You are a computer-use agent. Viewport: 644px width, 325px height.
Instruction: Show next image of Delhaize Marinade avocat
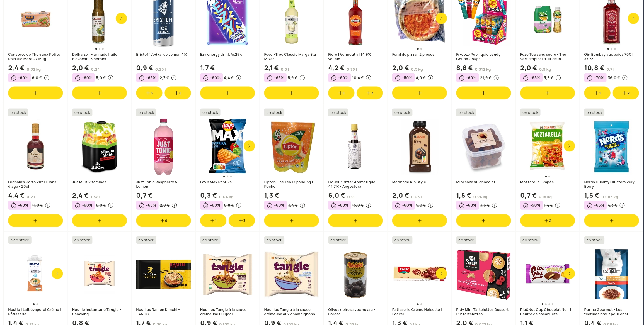coord(121,18)
